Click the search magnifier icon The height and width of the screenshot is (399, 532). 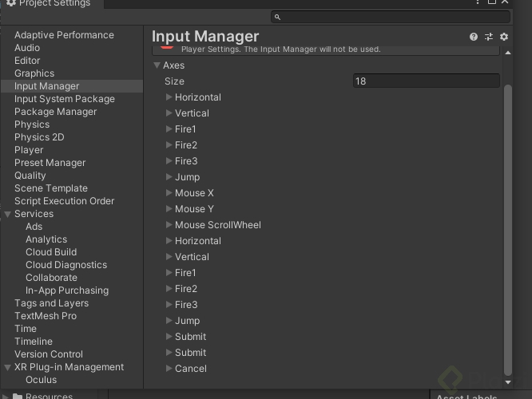[277, 17]
